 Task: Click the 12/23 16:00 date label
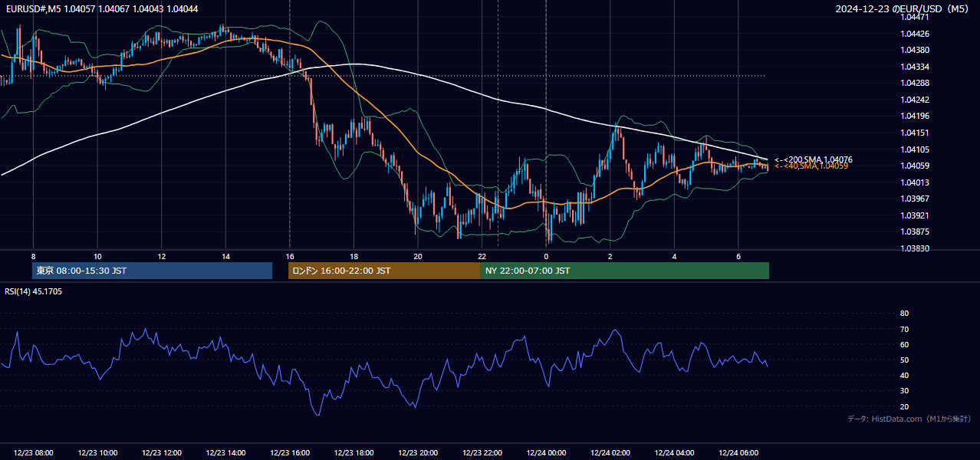point(290,453)
